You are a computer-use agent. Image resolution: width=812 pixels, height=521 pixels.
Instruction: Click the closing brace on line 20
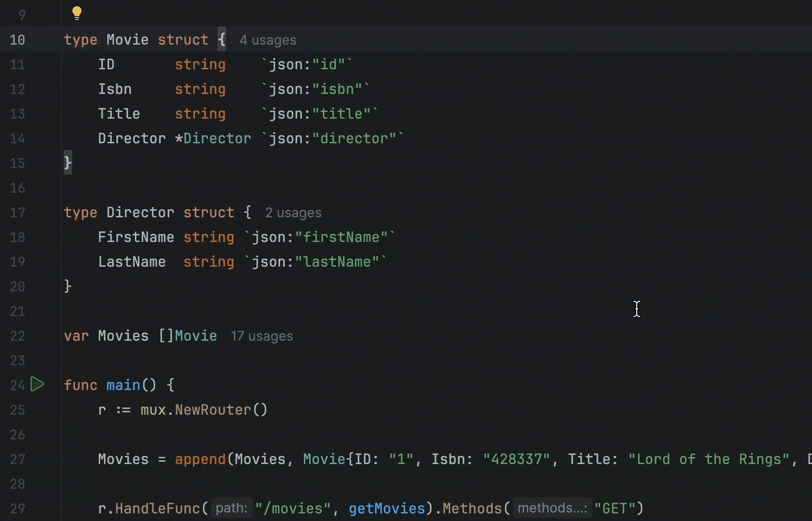[x=68, y=287]
